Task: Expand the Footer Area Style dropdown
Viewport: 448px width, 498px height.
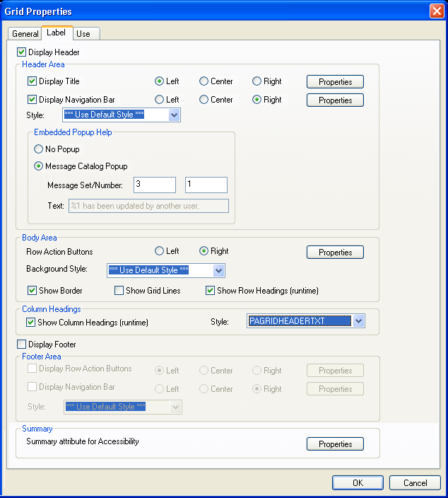Action: [x=175, y=407]
